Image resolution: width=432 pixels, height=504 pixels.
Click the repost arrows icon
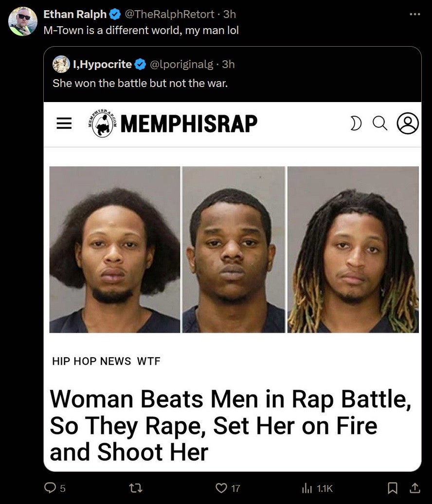[135, 488]
